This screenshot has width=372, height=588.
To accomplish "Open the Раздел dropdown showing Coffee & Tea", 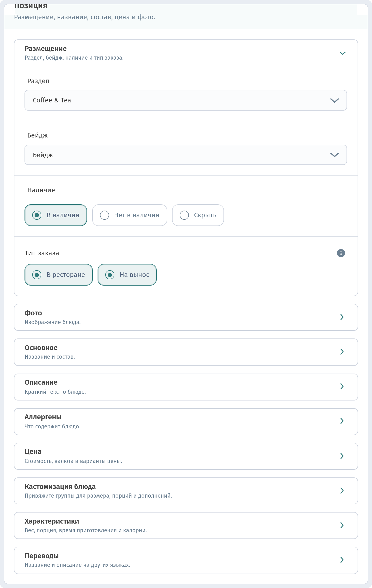I will pyautogui.click(x=186, y=100).
